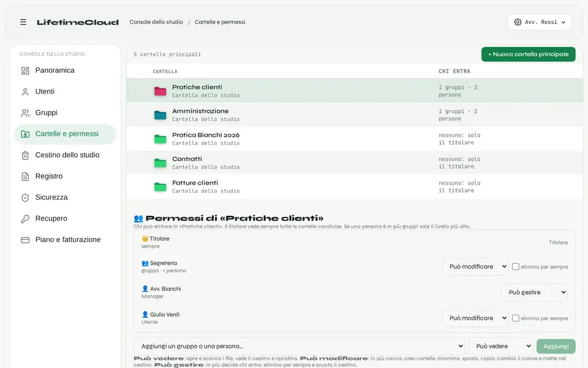Open Piano e fatturazione in the sidebar
This screenshot has width=588, height=368.
click(66, 240)
